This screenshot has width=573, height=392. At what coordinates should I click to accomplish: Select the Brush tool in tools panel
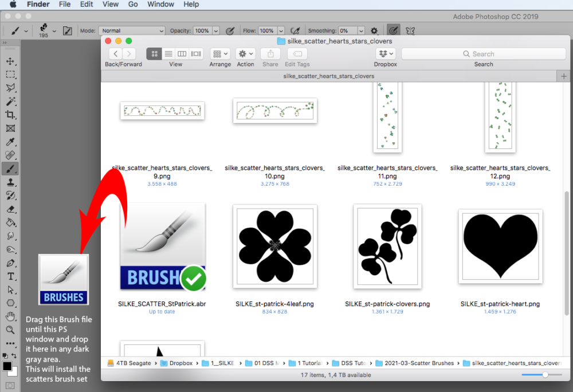[x=10, y=169]
